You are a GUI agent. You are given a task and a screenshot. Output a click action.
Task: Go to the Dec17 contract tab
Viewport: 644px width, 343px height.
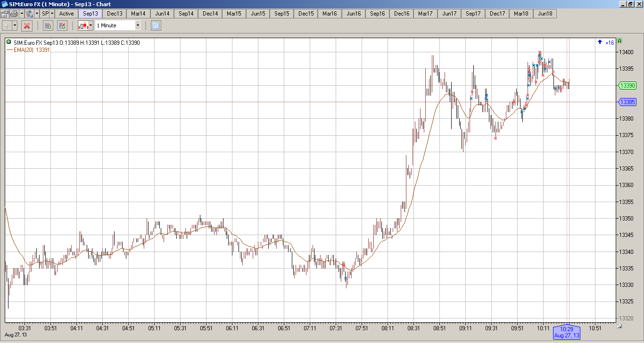[497, 14]
